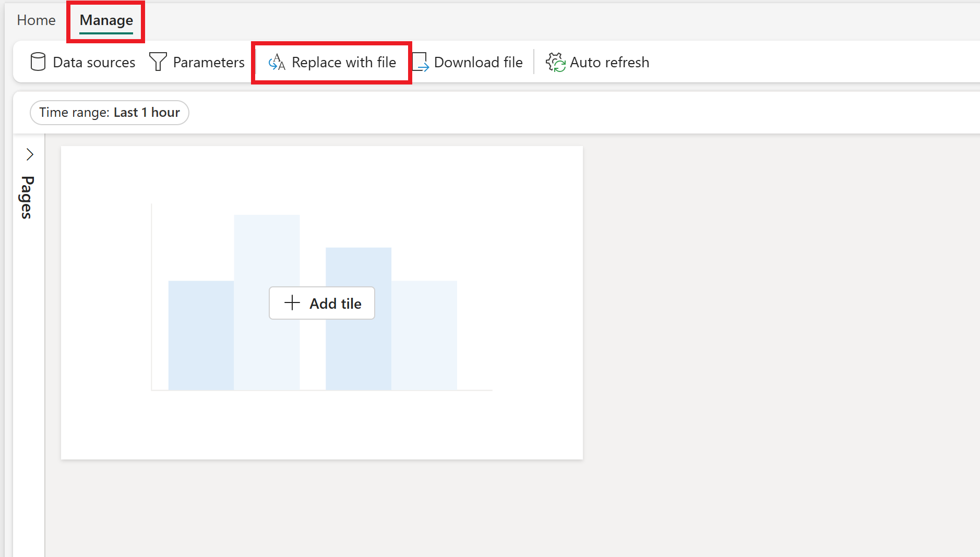
Task: Enable Auto refresh
Action: click(597, 62)
